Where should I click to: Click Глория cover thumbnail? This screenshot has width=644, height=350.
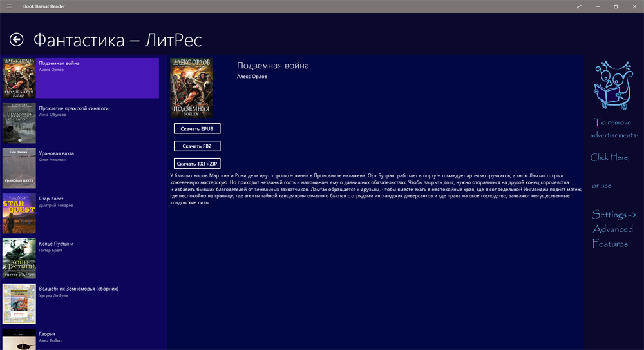pyautogui.click(x=19, y=339)
